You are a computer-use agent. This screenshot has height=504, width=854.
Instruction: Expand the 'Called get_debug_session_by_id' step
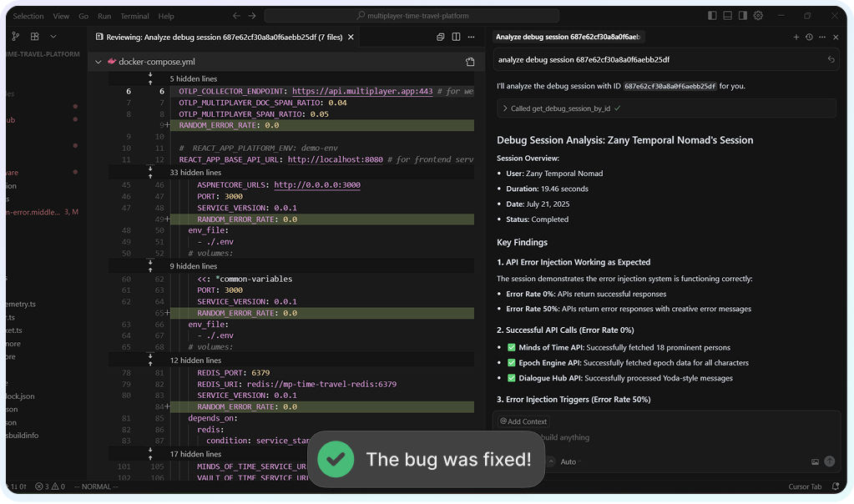coord(505,108)
